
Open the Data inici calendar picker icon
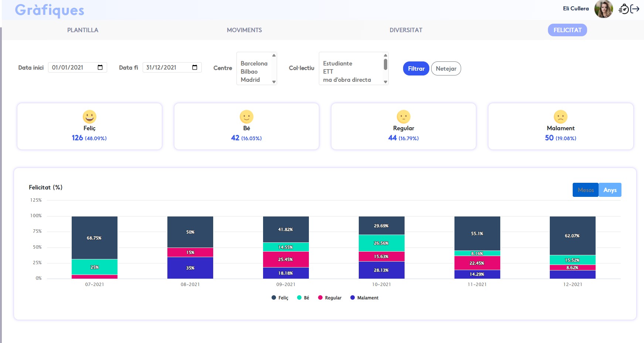(100, 67)
